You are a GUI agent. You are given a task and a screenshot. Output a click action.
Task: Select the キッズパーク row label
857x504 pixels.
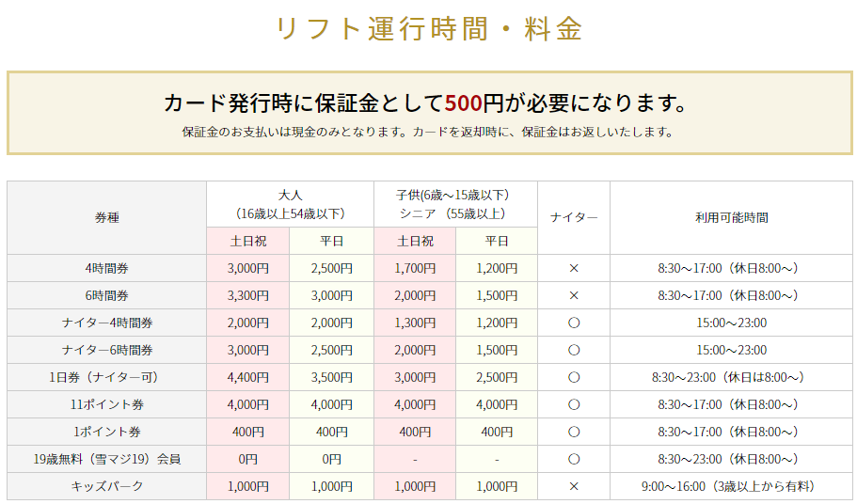click(x=107, y=486)
